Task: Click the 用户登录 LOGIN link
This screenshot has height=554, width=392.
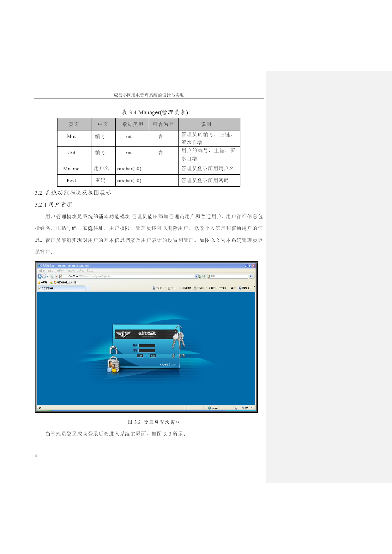Action: coord(168,364)
